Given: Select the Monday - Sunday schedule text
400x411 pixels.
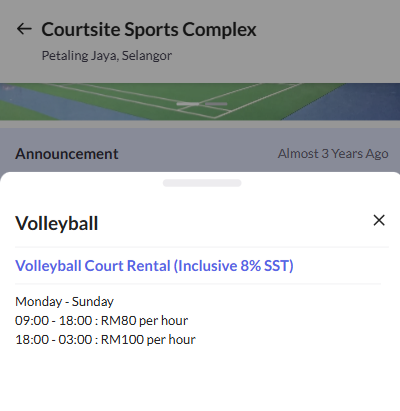Looking at the screenshot, I should click(x=64, y=302).
